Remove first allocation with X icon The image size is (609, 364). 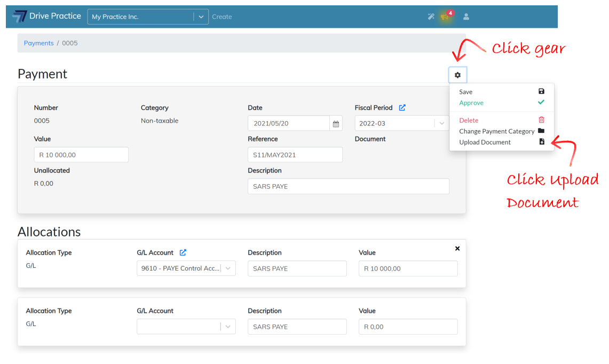457,249
